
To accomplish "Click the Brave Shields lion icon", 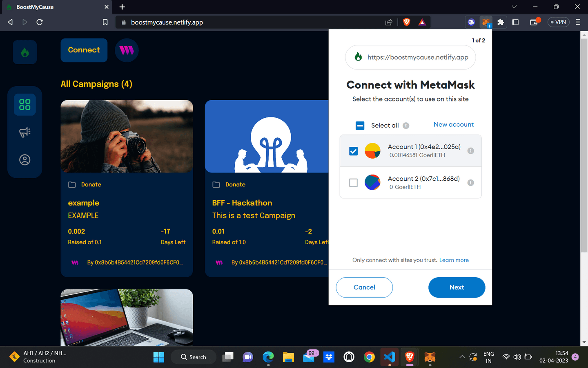I will (x=407, y=22).
